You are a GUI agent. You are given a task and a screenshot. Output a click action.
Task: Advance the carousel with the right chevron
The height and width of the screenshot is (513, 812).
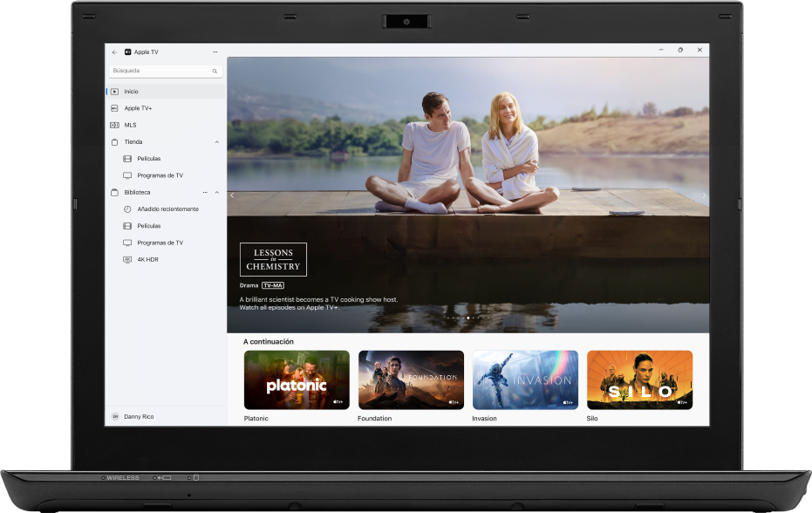703,195
